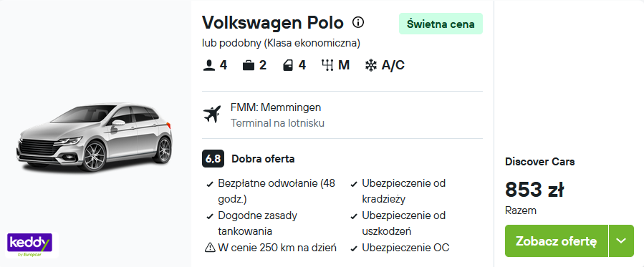Viewport: 644px width, 267px height.
Task: Click the Bezpłatne odwołanie checkmark item
Action: point(271,191)
